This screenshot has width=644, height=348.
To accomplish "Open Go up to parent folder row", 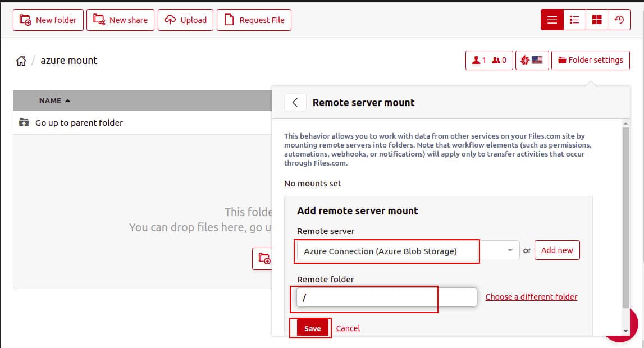I will pos(142,123).
